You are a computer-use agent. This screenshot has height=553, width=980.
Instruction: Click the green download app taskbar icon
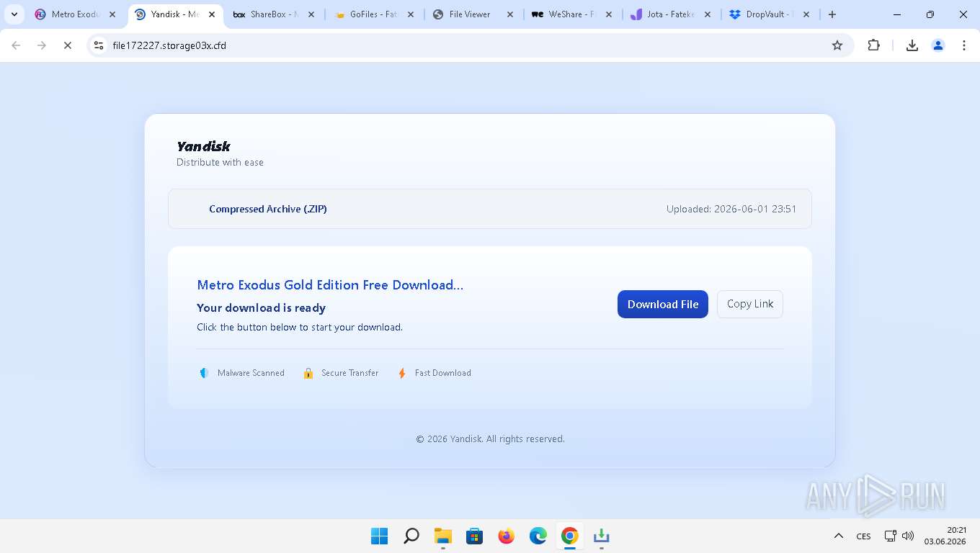(601, 536)
